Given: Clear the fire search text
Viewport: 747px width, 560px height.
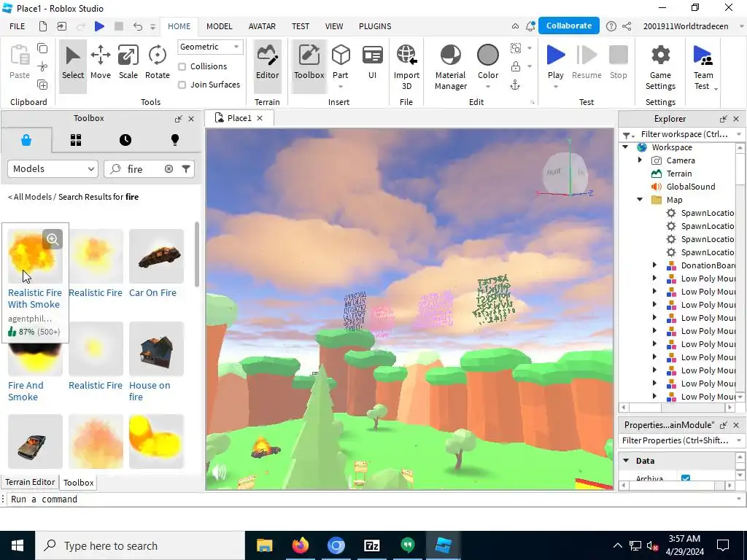Looking at the screenshot, I should (x=169, y=169).
